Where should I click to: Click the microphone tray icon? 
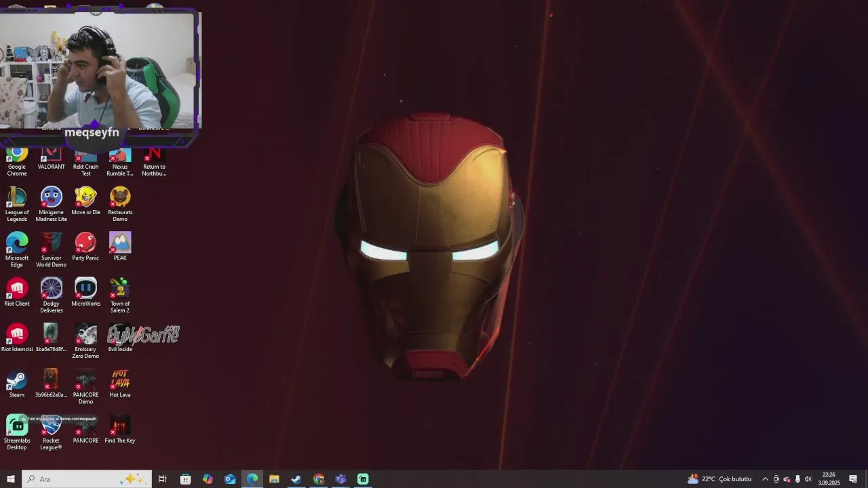pos(797,479)
